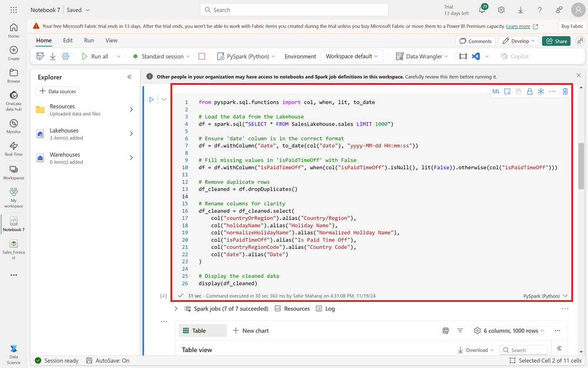Open the Real-Time hub
This screenshot has height=368, width=588.
[14, 149]
